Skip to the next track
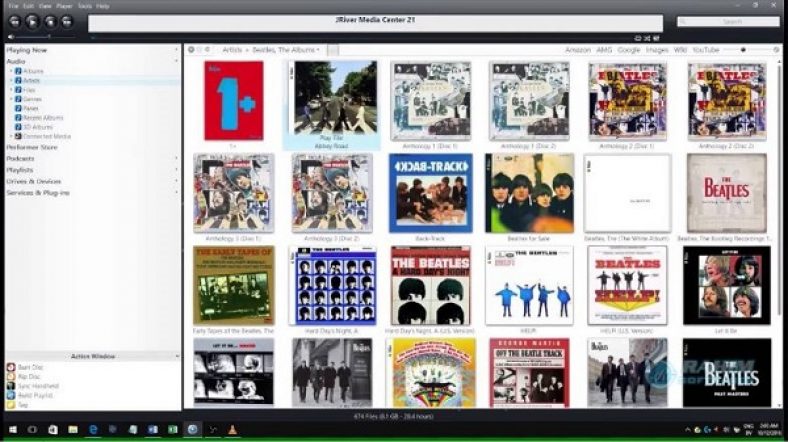 click(67, 22)
